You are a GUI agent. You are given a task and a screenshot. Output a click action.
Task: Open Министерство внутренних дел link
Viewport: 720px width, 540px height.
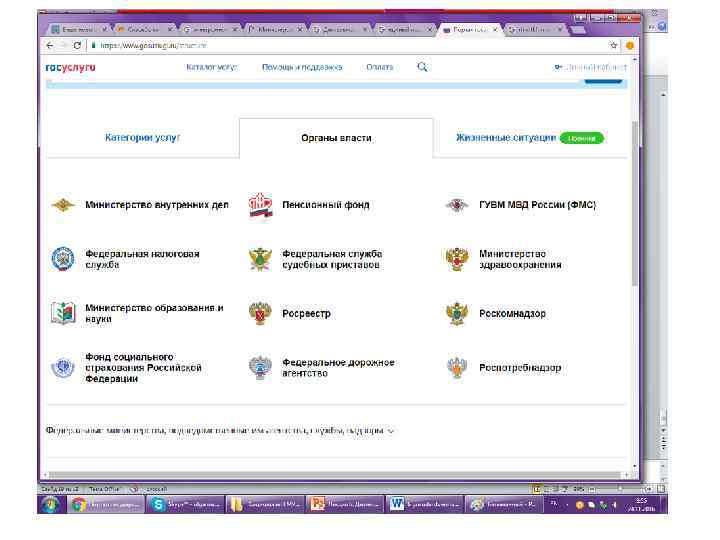pyautogui.click(x=157, y=205)
